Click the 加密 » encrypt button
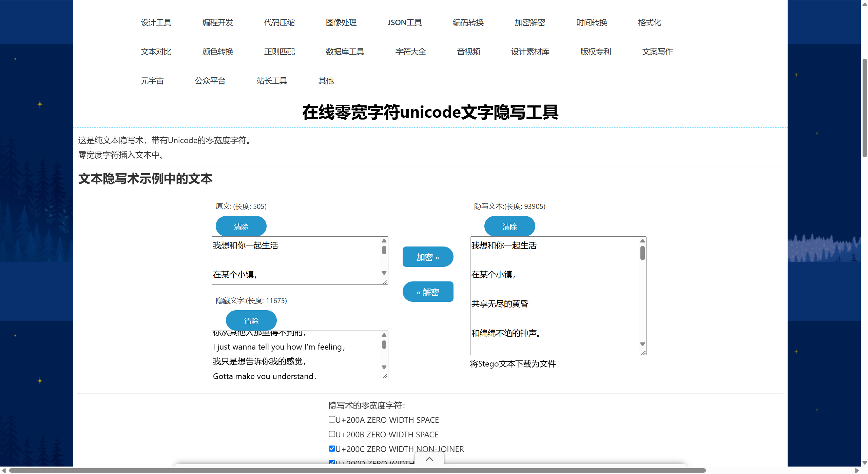 pyautogui.click(x=428, y=257)
